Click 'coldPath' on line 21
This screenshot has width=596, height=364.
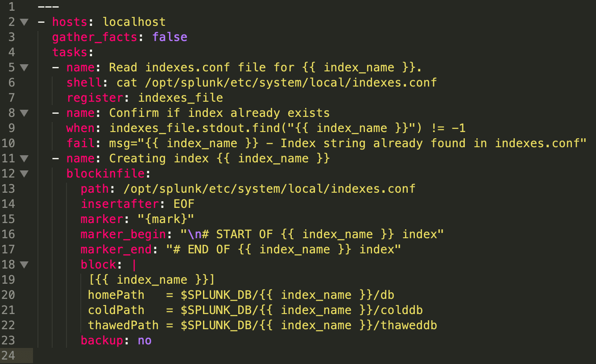tap(116, 310)
